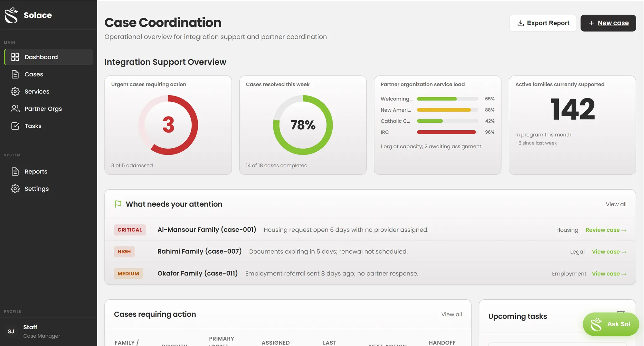Click the Partner Orgs people icon
Screen dimensions: 644x346
pos(15,109)
